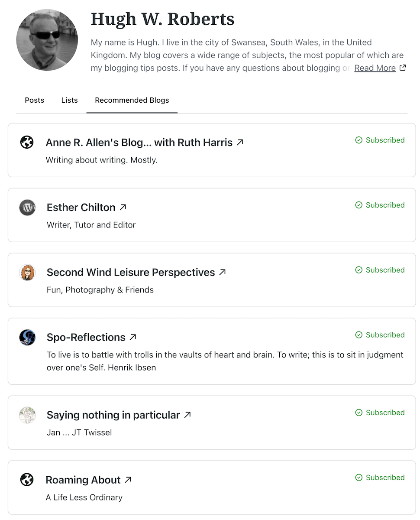The width and height of the screenshot is (420, 520).
Task: Switch to the Lists tab
Action: pos(69,100)
